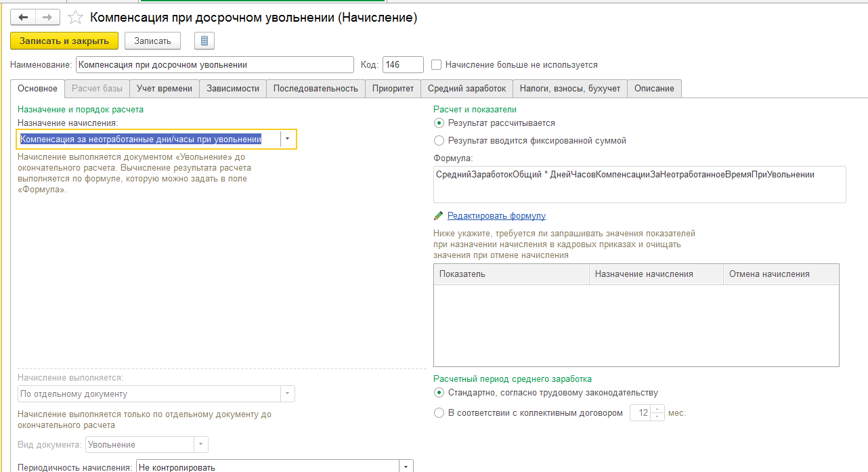
Task: Select Результат рассчитывается option
Action: [x=439, y=123]
